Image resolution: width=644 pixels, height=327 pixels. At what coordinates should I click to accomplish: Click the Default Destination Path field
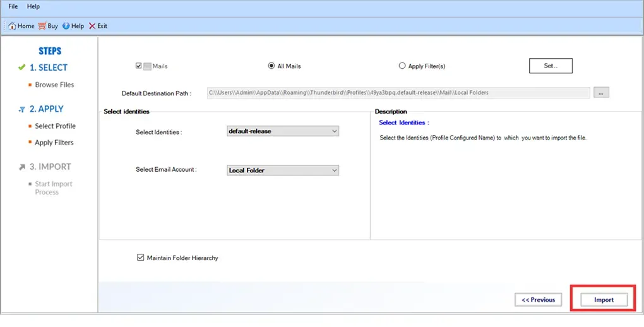pyautogui.click(x=398, y=93)
